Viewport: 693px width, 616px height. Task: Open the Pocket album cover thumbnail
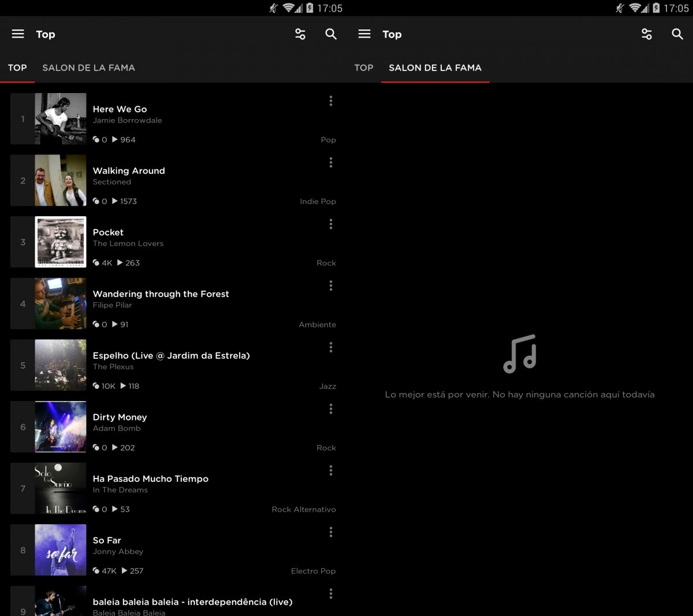[x=61, y=242]
